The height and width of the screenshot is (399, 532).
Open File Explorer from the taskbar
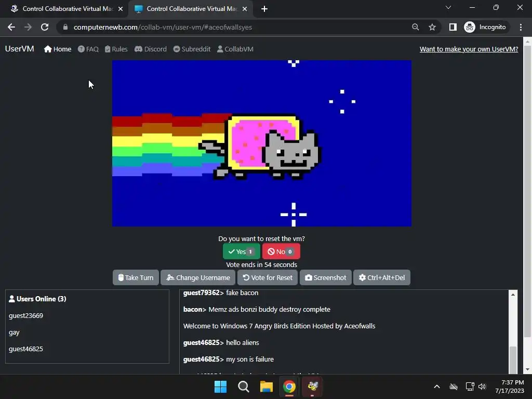[267, 387]
